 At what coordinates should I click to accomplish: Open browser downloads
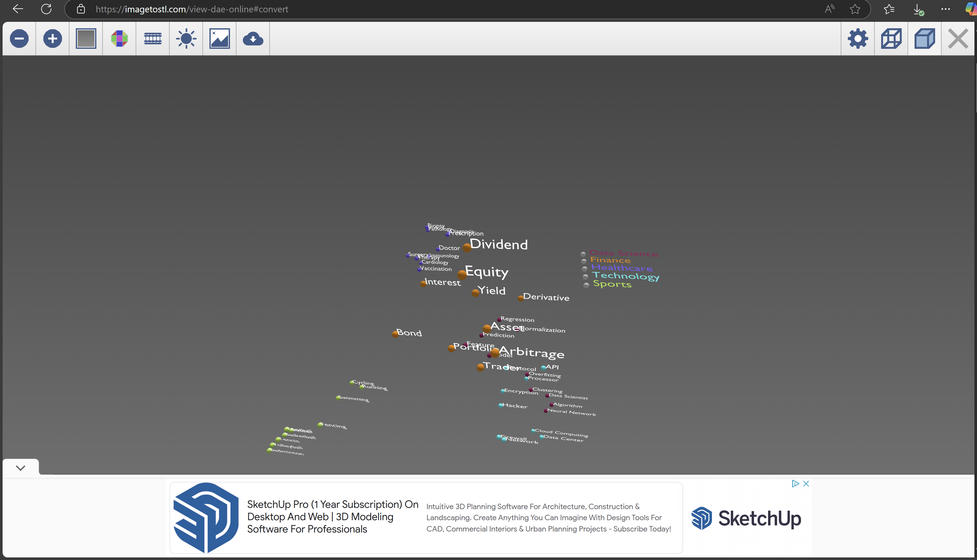pos(918,10)
